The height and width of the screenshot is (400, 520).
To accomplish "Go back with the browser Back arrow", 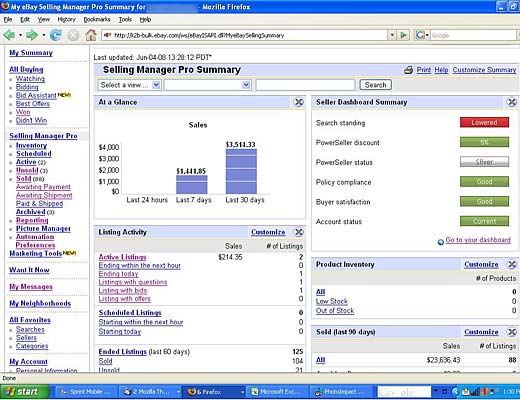I will click(x=9, y=35).
